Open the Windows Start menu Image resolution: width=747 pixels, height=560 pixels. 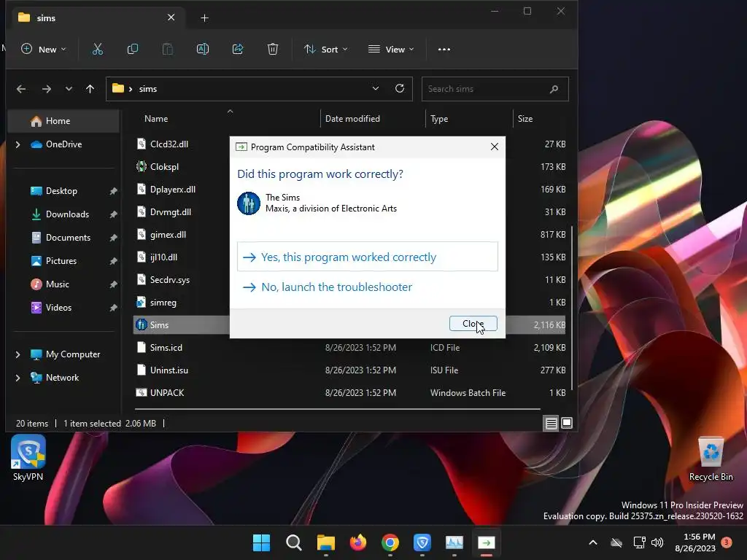click(x=262, y=542)
